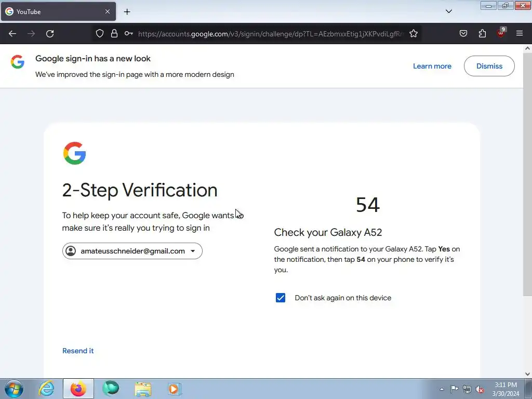Screen dimensions: 532x399
Task: Reload the current page
Action: point(50,34)
